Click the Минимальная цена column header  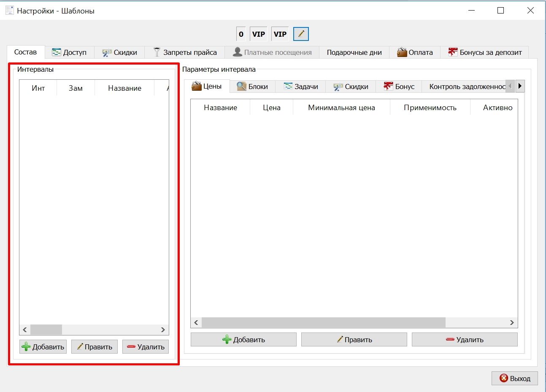(x=341, y=108)
